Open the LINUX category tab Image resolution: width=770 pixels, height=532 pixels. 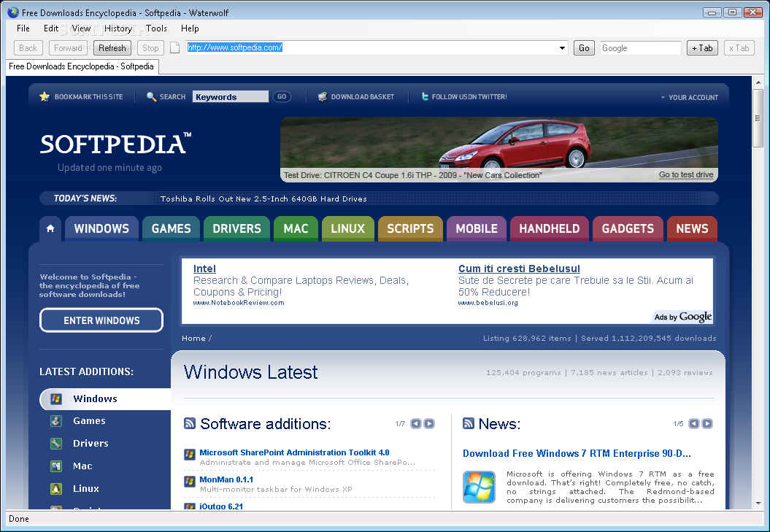click(x=347, y=228)
